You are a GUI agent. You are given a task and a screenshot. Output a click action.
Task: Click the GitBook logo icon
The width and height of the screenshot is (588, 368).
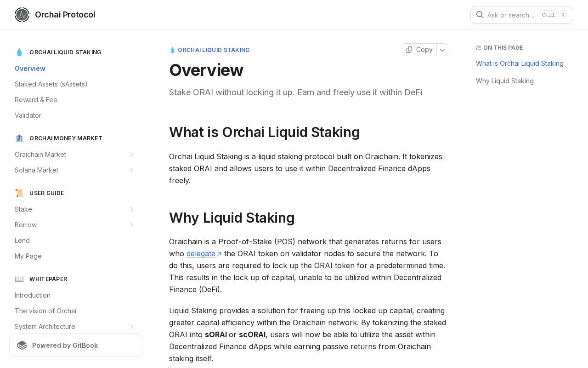click(x=22, y=345)
